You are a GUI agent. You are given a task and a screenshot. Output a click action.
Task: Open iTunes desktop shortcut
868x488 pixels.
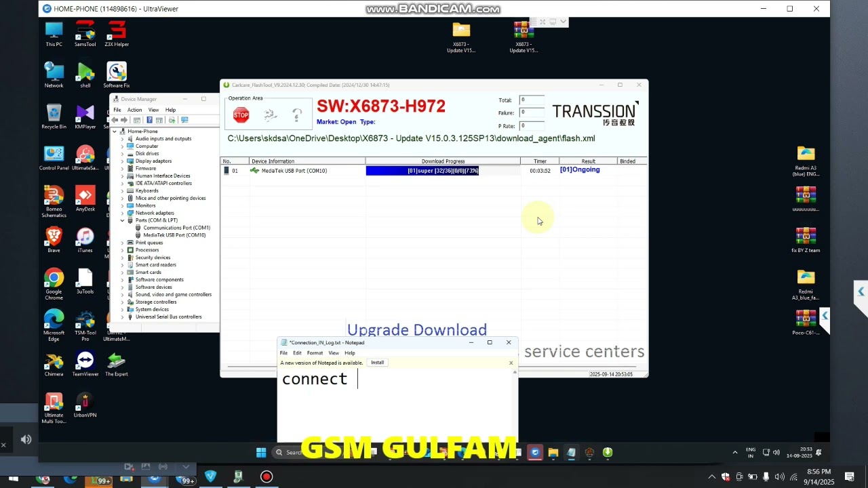click(85, 241)
